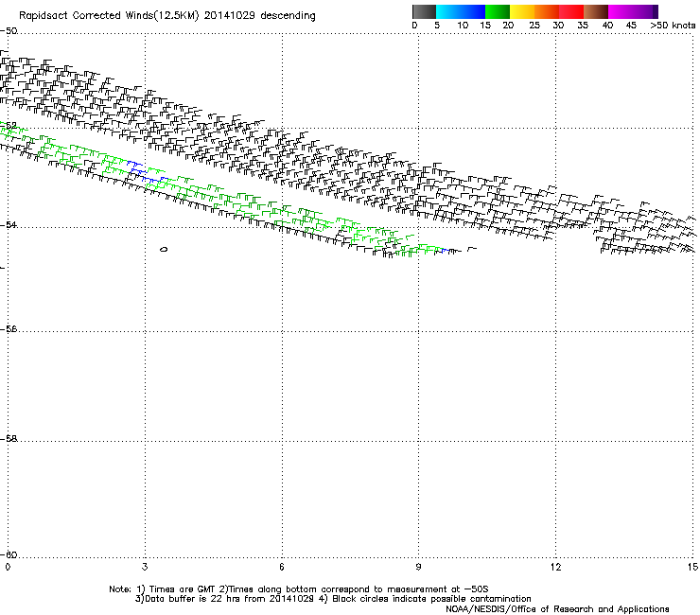Image resolution: width=700 pixels, height=615 pixels.
Task: Click the '-54' latitude axis label
Action: [x=9, y=224]
